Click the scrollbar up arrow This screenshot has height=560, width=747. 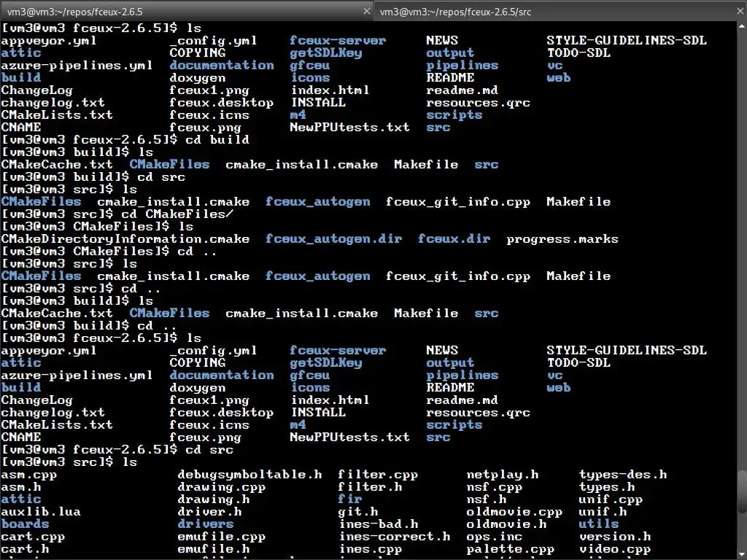742,26
